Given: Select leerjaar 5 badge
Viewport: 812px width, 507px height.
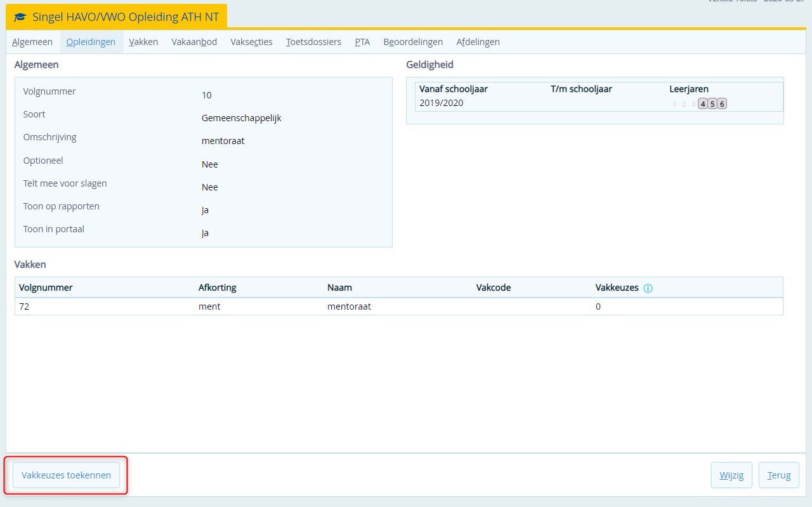Looking at the screenshot, I should point(712,104).
